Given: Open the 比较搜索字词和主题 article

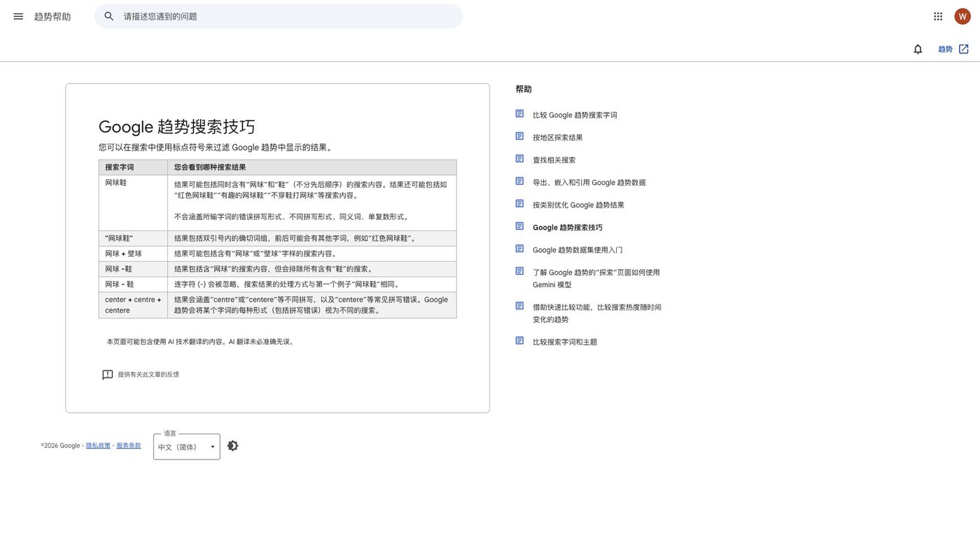Looking at the screenshot, I should pos(565,342).
